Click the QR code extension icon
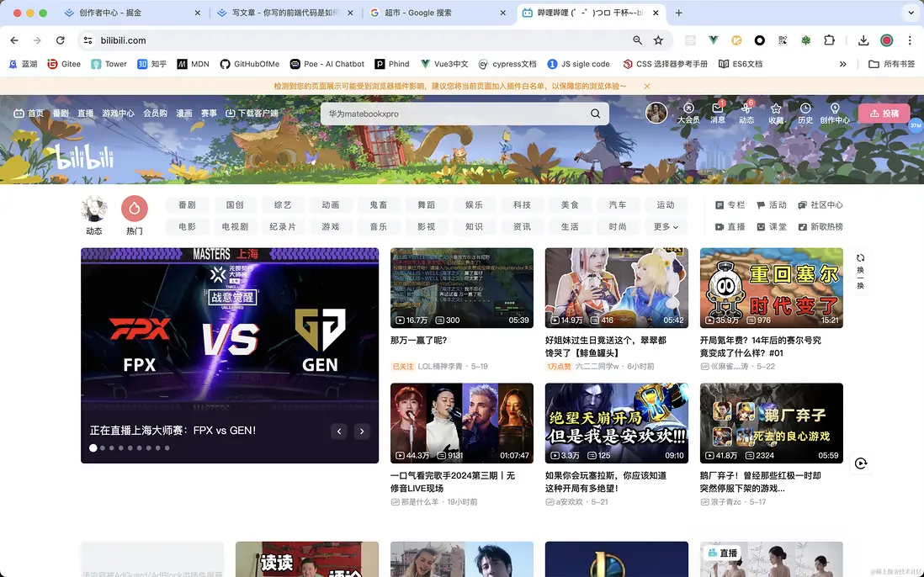924x577 pixels. tap(783, 40)
